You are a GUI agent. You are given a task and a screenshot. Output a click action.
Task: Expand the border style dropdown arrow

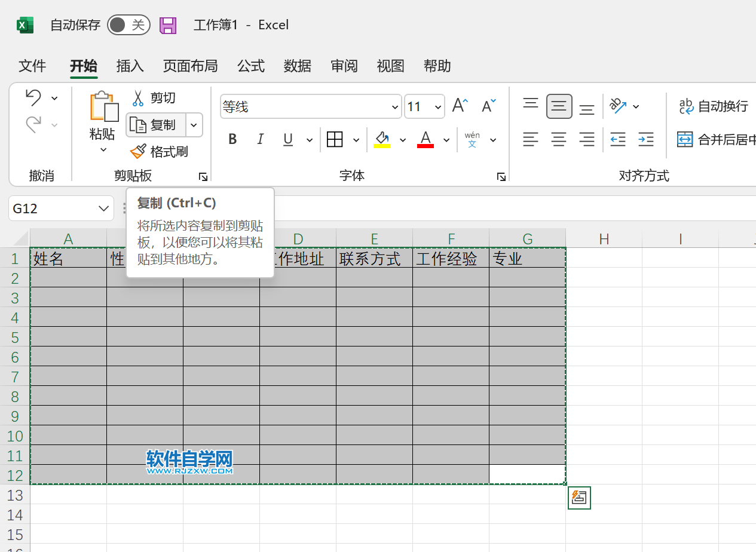click(356, 139)
